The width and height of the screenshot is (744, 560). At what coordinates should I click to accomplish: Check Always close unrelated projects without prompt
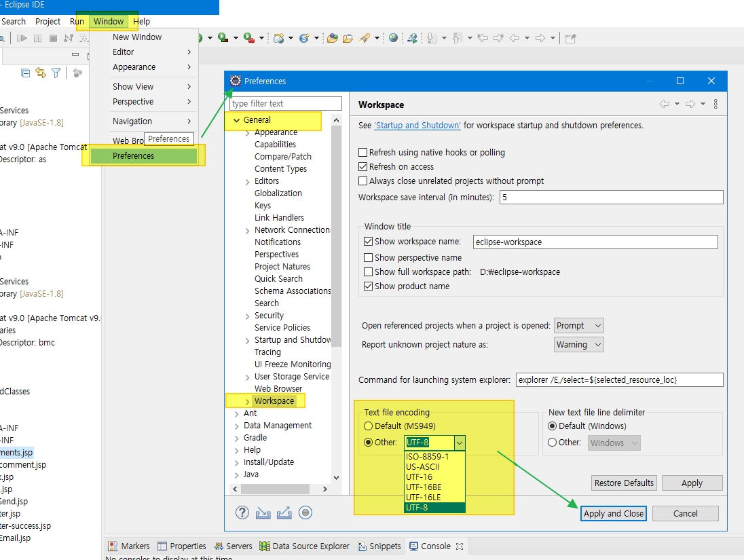(x=363, y=181)
